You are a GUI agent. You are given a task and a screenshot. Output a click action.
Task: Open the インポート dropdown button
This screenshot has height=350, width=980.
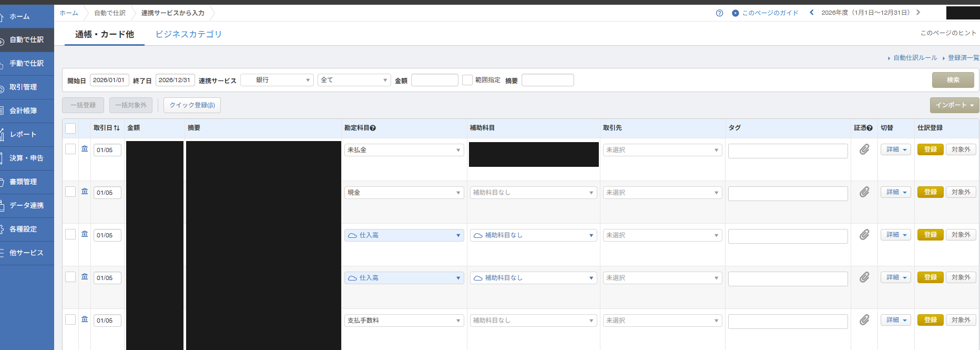(954, 105)
